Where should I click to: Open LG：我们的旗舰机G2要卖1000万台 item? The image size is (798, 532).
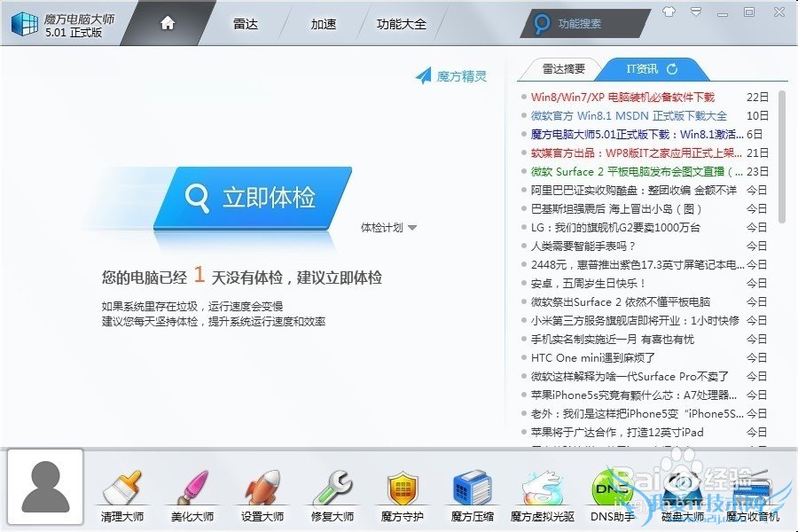pyautogui.click(x=615, y=228)
